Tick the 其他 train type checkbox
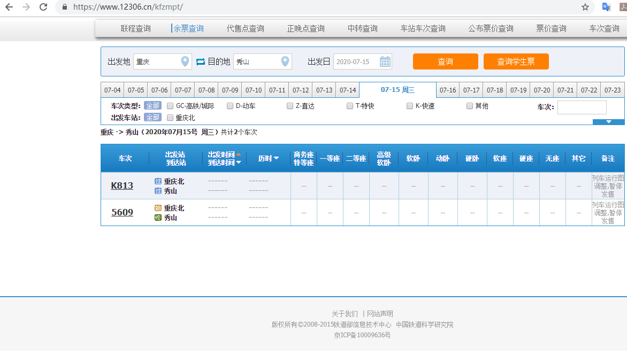This screenshot has width=627, height=364. click(470, 106)
